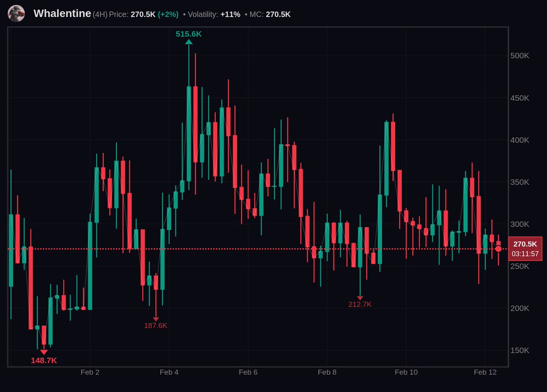Click the 515.6K high marker label
The width and height of the screenshot is (547, 392).
point(189,34)
